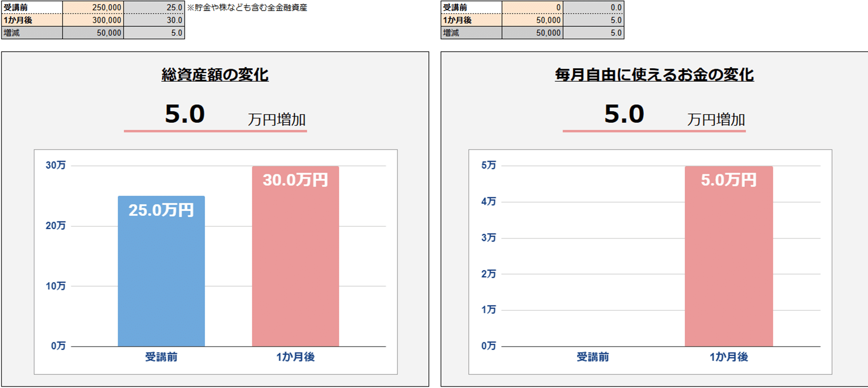Click the 1か月後 label under the 5.0万円 bar
The height and width of the screenshot is (388, 868).
click(x=729, y=357)
